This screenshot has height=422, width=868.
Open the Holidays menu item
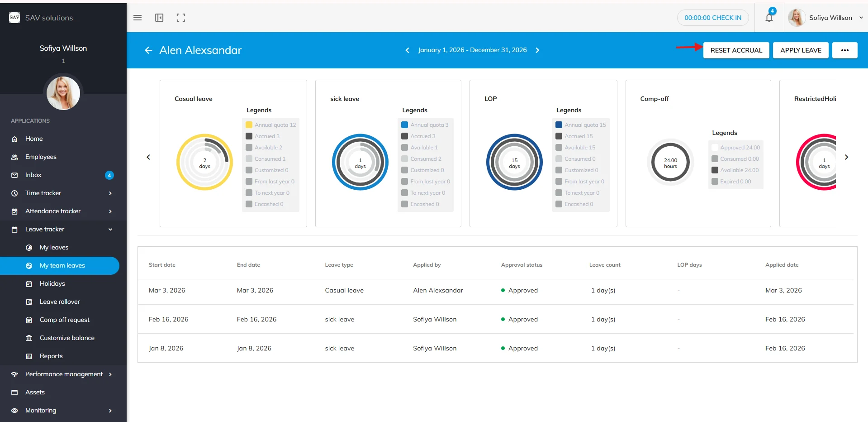[x=52, y=283]
